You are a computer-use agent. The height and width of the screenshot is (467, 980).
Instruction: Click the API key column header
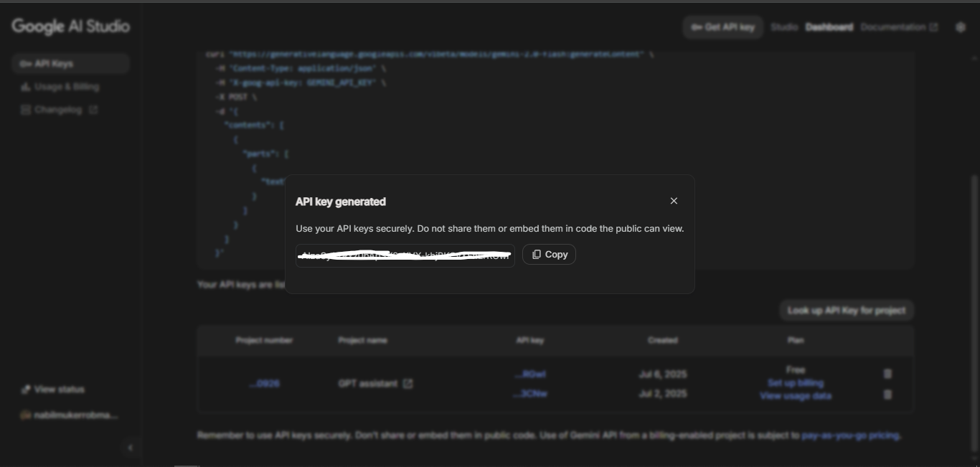tap(530, 341)
